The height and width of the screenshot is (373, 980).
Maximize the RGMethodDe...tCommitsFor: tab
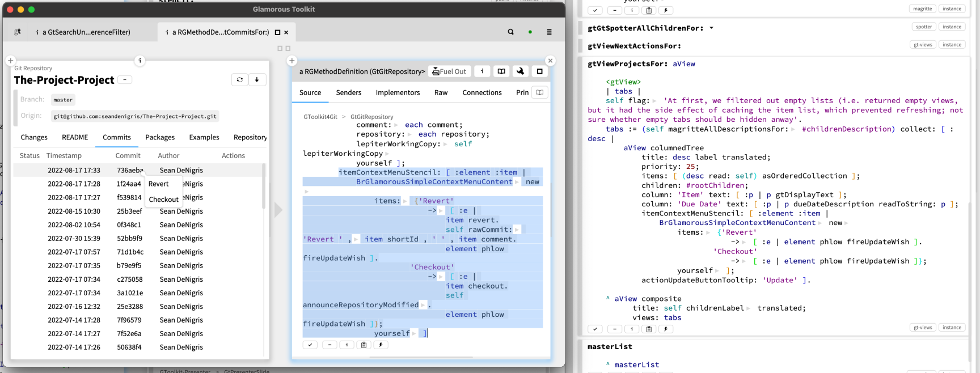[x=277, y=32]
